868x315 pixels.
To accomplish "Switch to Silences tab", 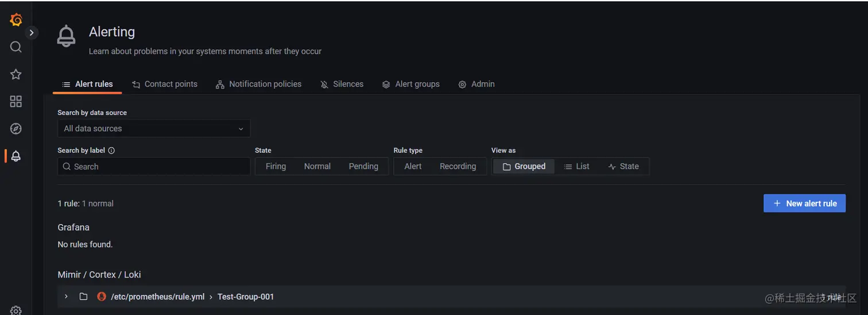I will pos(342,84).
